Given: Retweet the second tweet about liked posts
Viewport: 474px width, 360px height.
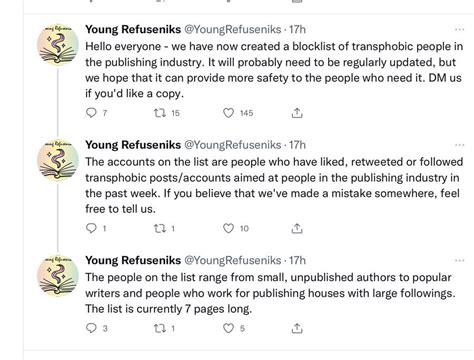Looking at the screenshot, I should pos(160,228).
